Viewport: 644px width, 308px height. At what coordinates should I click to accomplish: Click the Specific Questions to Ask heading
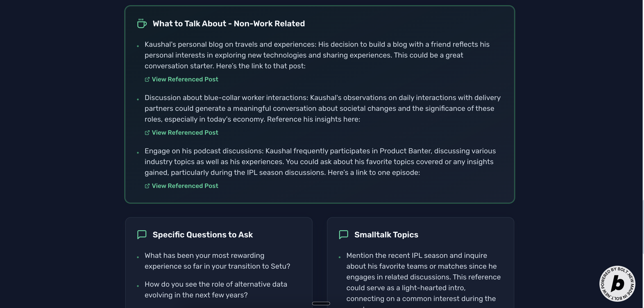202,235
